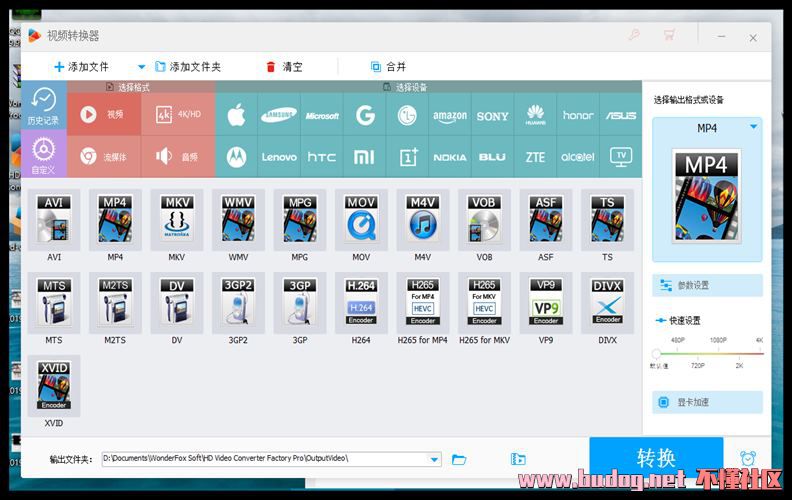Choose the MP4 format in the grid

coord(115,220)
